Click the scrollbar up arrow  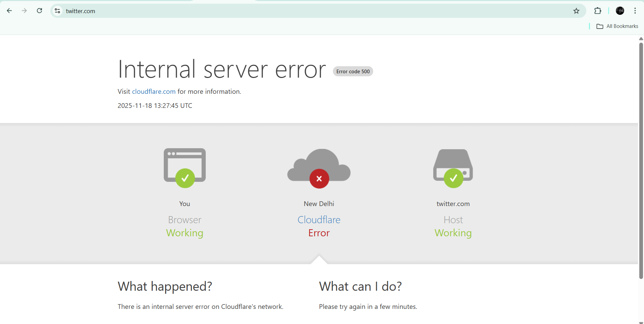click(x=641, y=39)
